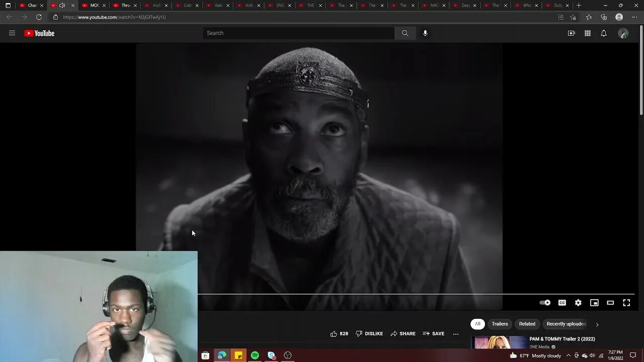Switch to the MOC browser tab
The width and height of the screenshot is (644, 362).
94,6
